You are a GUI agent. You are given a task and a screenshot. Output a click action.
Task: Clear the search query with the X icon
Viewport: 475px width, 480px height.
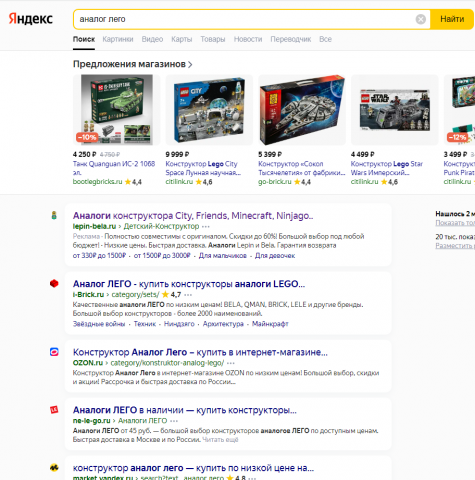pos(421,19)
